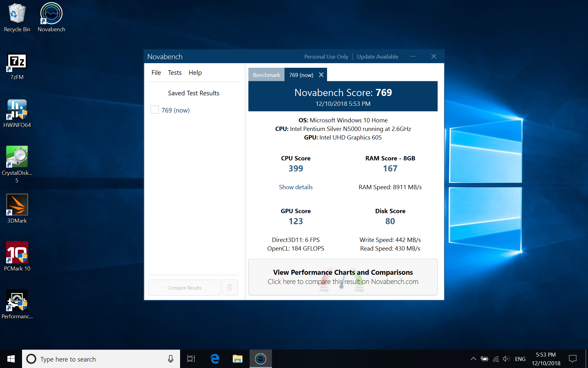The width and height of the screenshot is (588, 368).
Task: Show hidden system tray icons
Action: [473, 359]
